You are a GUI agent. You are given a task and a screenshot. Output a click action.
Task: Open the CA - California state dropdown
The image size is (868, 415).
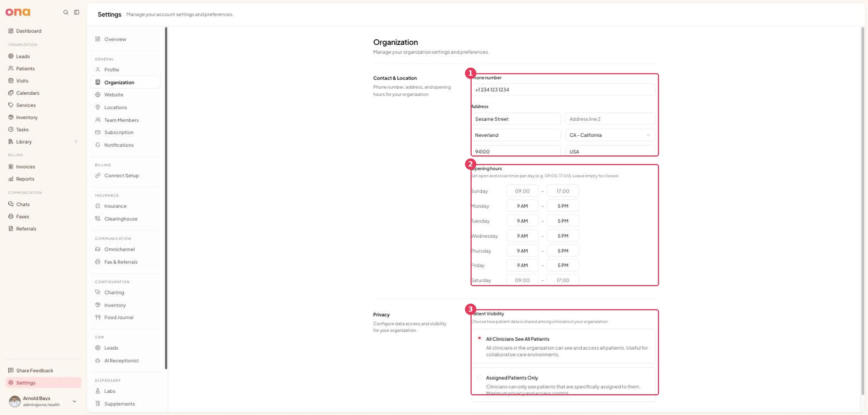click(x=610, y=135)
